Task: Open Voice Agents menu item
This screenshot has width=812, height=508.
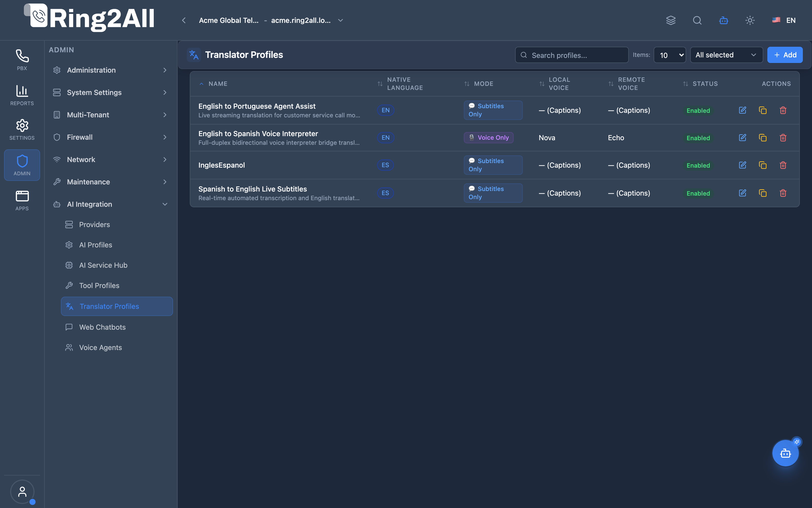Action: coord(116,347)
